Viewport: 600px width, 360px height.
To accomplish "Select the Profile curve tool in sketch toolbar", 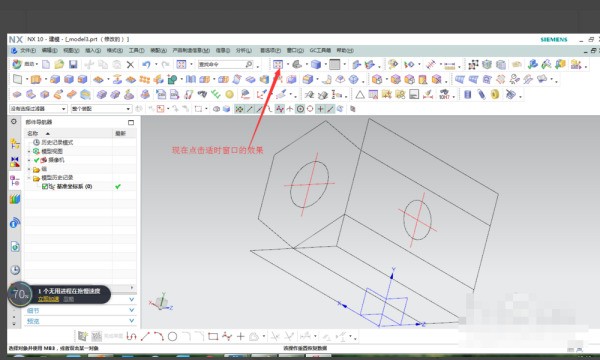I will 131,336.
